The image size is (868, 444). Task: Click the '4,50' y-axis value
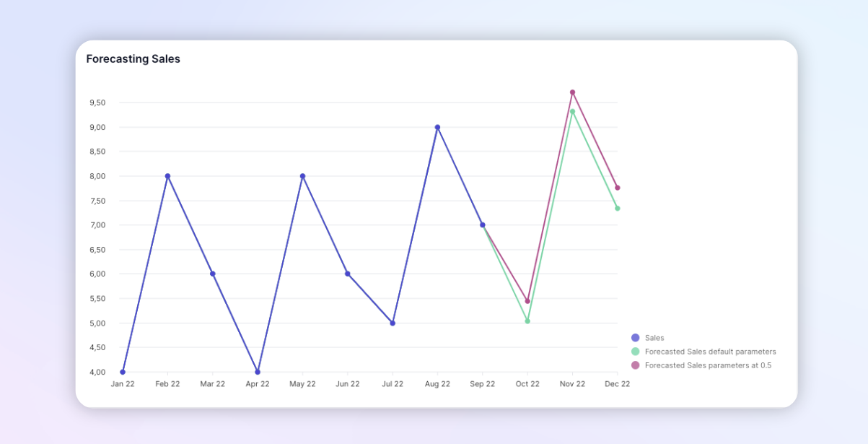point(97,347)
